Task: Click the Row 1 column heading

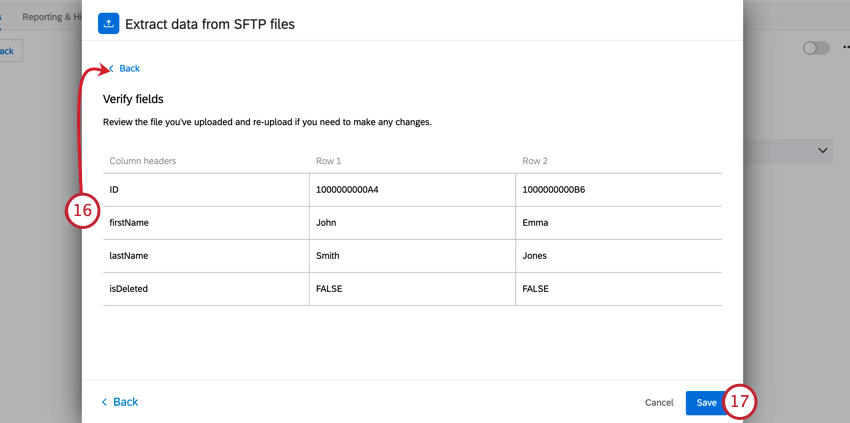Action: (329, 161)
